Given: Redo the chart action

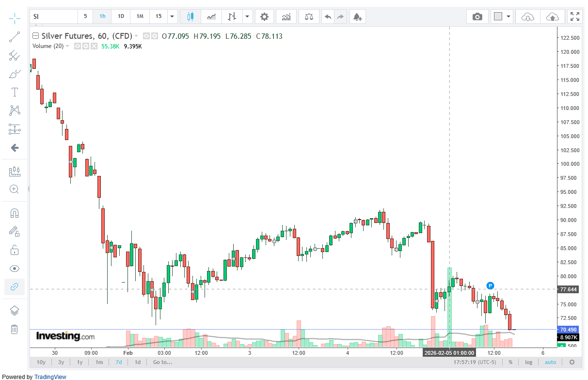Looking at the screenshot, I should click(340, 16).
